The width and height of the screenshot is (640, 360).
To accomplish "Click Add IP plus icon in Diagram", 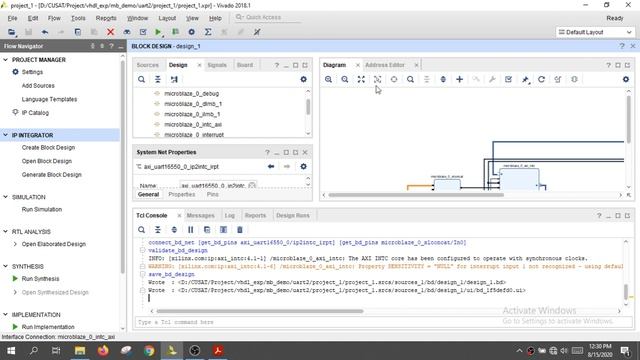I will point(460,79).
